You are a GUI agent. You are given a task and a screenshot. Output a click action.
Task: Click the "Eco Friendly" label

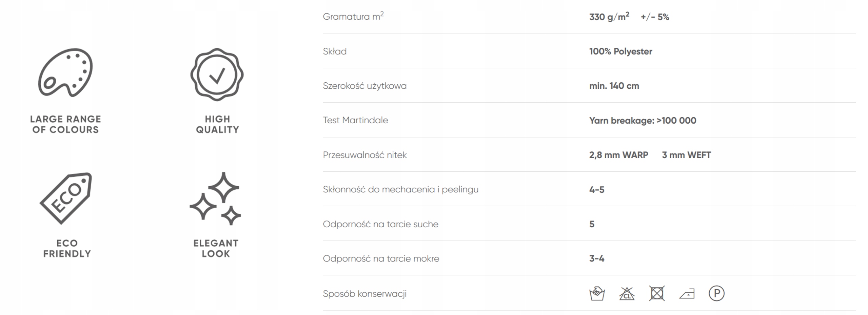(67, 248)
